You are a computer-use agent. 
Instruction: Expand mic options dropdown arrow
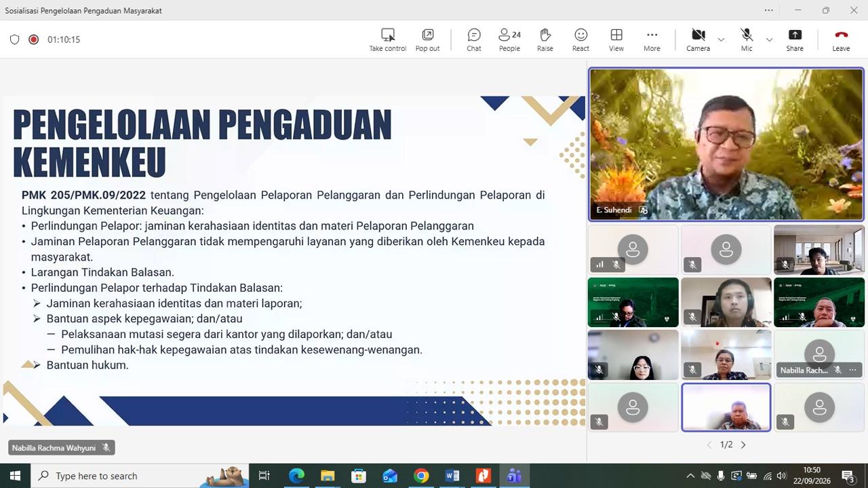click(x=769, y=39)
